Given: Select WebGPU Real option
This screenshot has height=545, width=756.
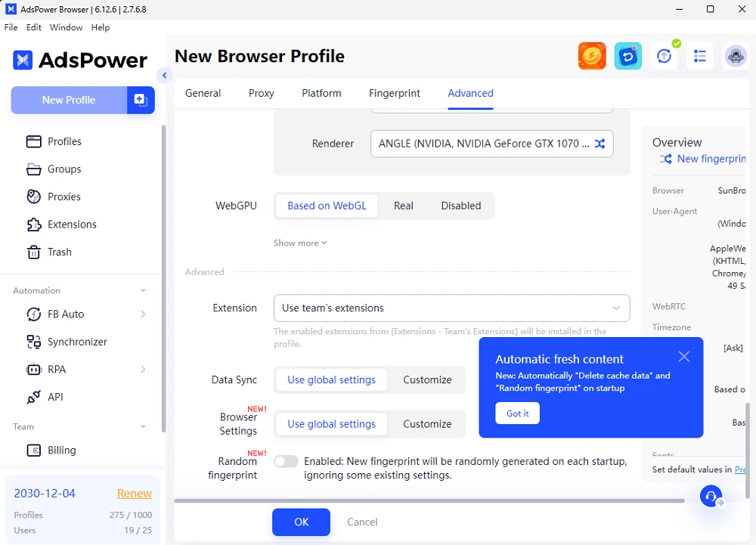Looking at the screenshot, I should (x=403, y=206).
